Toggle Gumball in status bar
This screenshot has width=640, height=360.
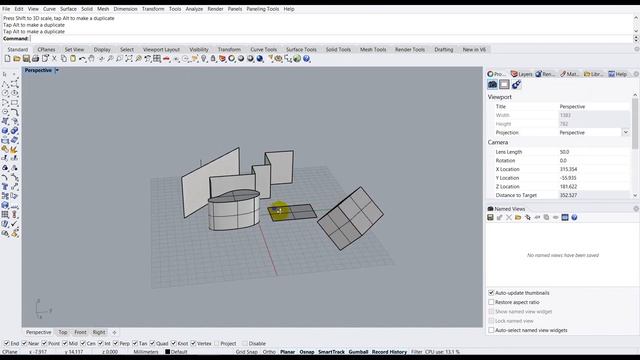point(358,351)
